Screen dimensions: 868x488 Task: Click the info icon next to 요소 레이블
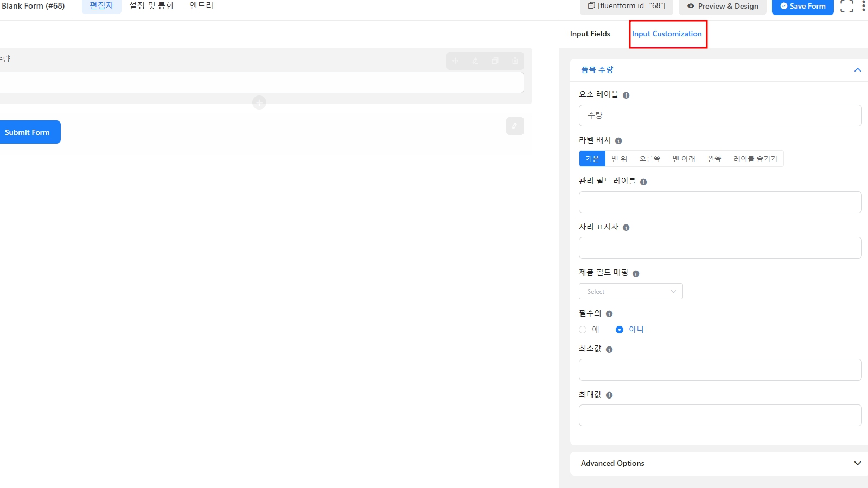pos(626,95)
